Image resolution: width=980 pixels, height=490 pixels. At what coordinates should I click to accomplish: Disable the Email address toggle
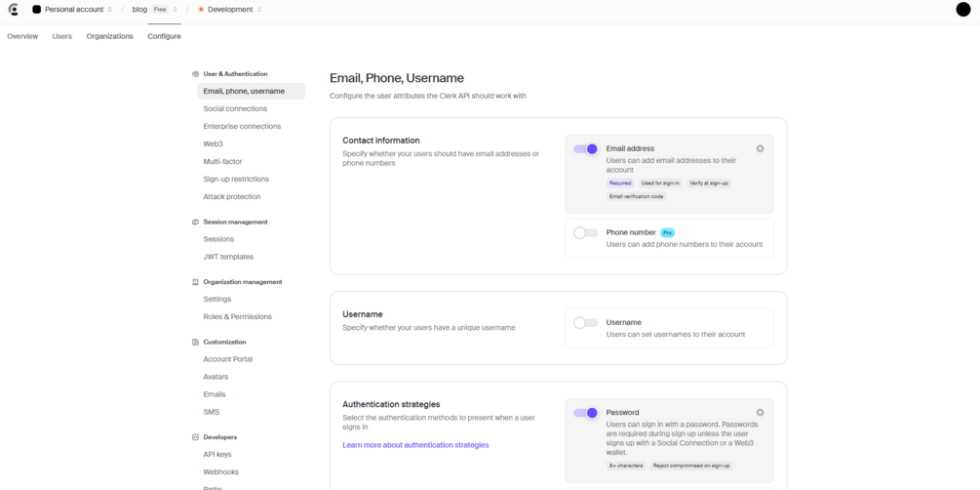[x=586, y=149]
